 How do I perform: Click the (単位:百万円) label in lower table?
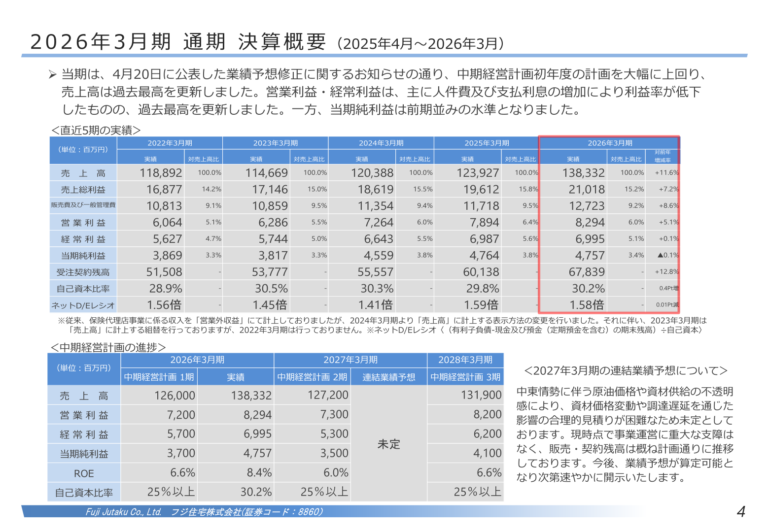(84, 368)
